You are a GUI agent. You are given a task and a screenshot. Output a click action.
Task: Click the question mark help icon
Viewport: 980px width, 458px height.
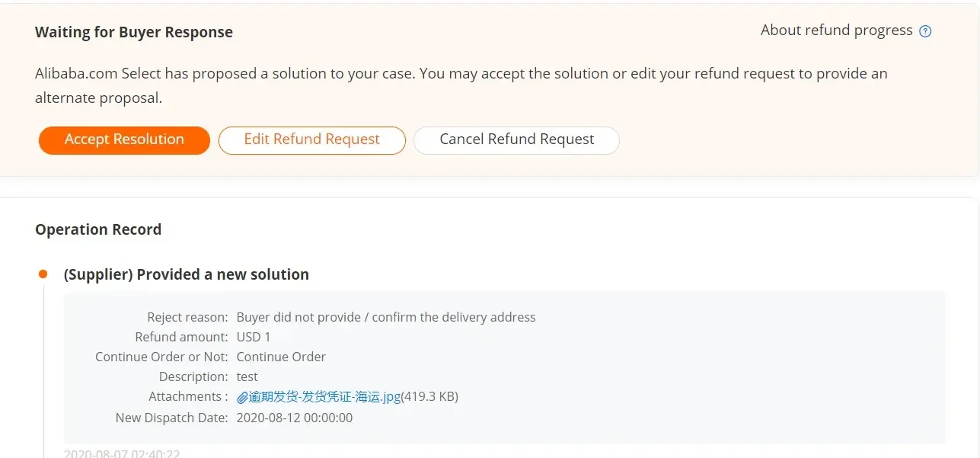coord(925,31)
